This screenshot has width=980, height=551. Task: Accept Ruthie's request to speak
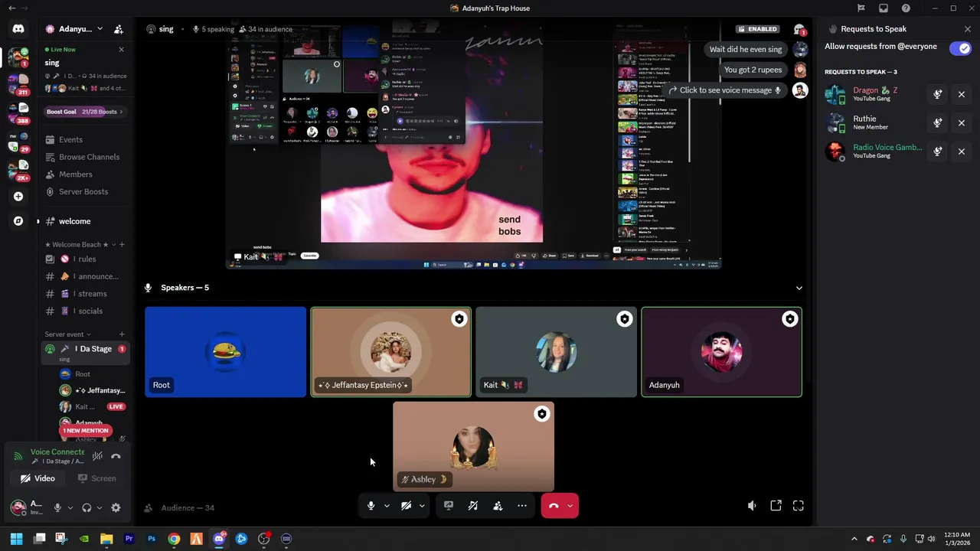tap(938, 122)
